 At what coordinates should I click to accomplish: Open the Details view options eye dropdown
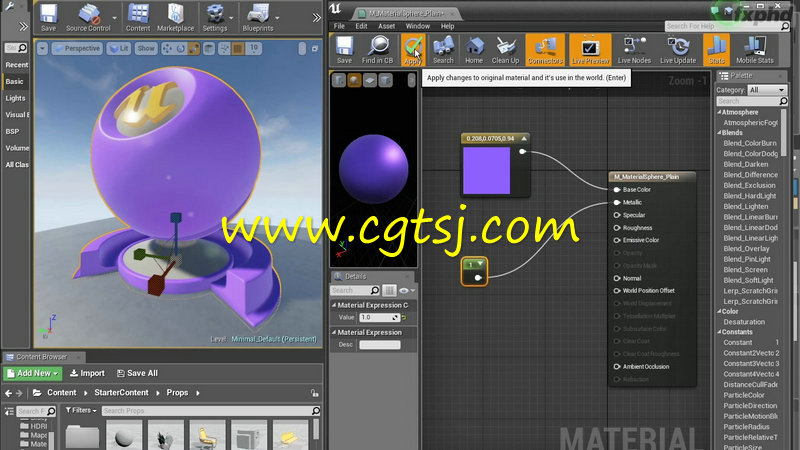pyautogui.click(x=407, y=290)
